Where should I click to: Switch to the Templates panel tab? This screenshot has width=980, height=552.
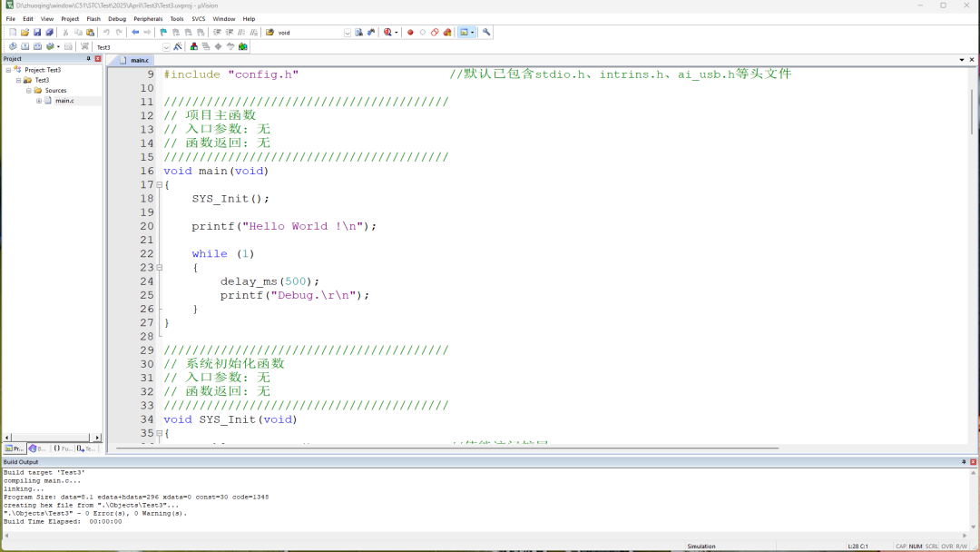coord(86,448)
